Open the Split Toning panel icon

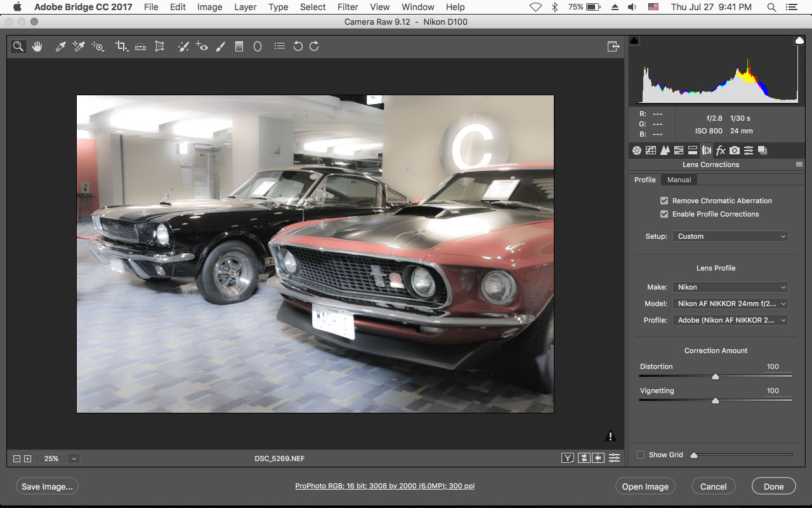pos(692,150)
